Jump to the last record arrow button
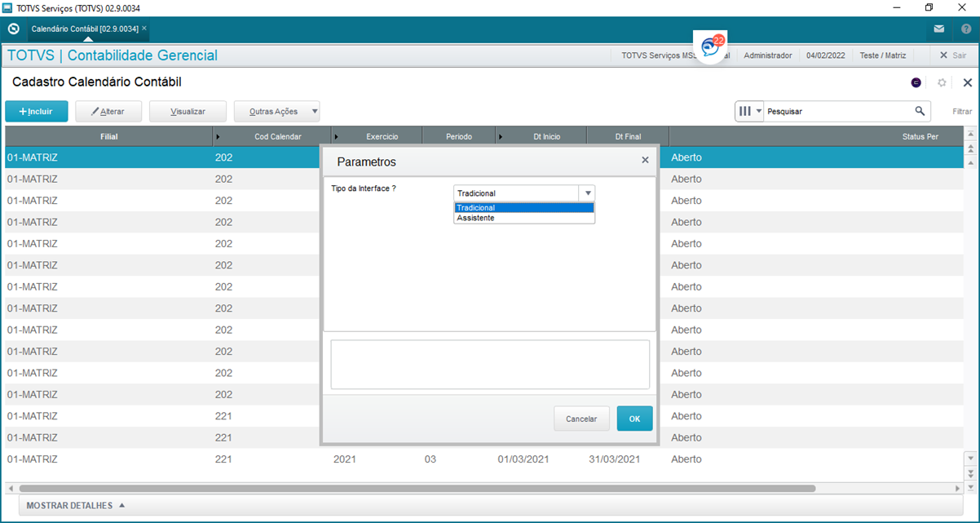 pyautogui.click(x=970, y=487)
